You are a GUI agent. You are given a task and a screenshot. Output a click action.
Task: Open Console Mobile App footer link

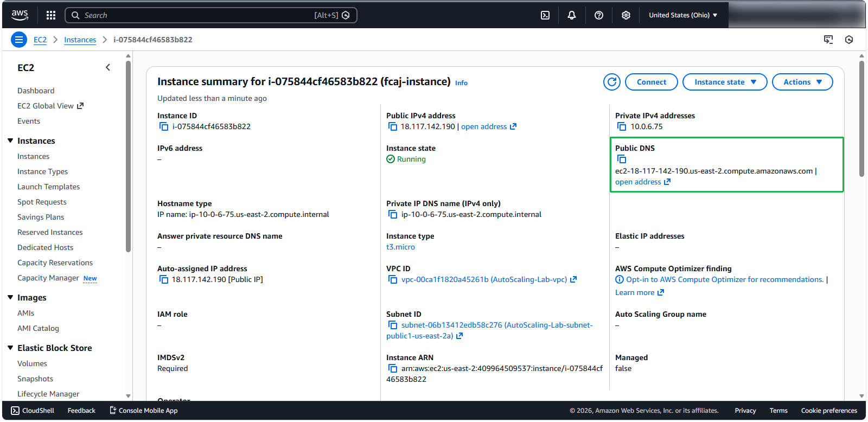coord(144,411)
